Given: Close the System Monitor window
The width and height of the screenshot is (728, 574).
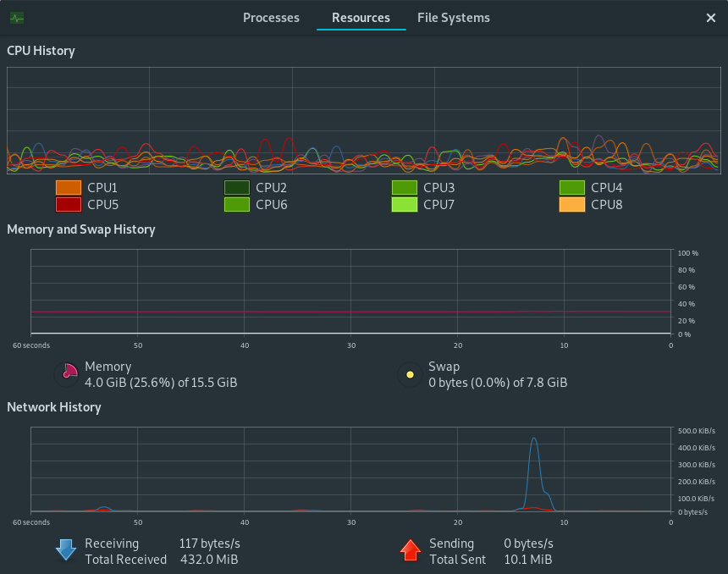Looking at the screenshot, I should [711, 18].
